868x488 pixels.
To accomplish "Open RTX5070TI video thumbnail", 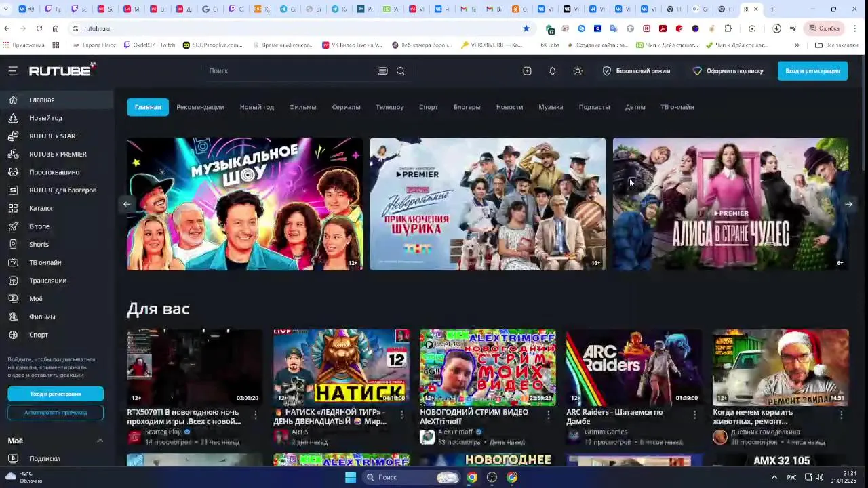I will point(195,367).
